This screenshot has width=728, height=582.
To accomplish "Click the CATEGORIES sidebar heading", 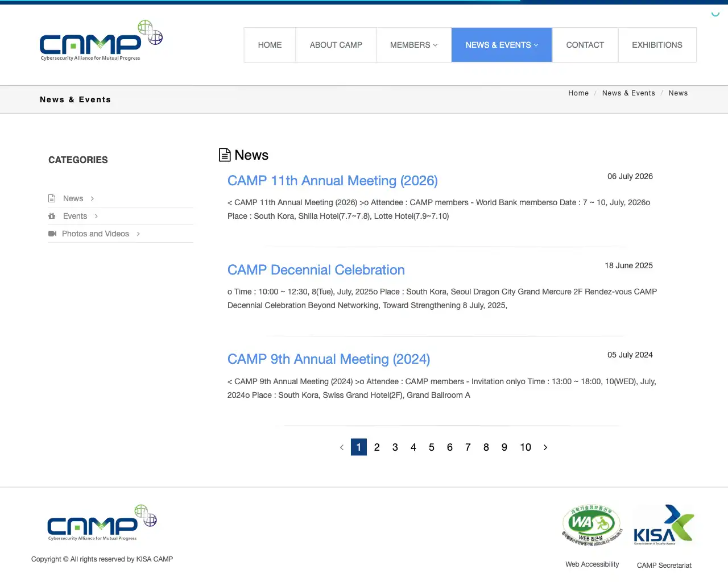I will tap(78, 160).
